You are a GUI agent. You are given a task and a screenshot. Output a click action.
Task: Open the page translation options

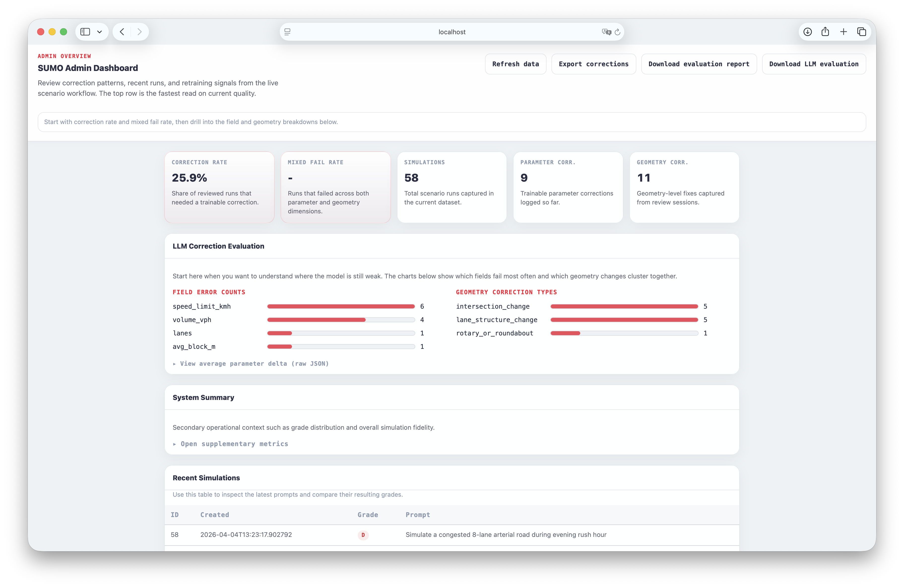606,32
